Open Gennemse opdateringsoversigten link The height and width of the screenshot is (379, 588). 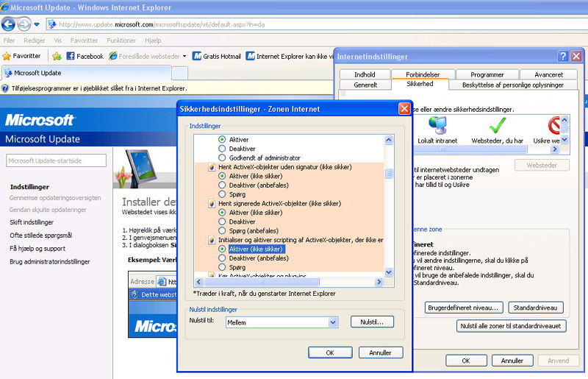(x=55, y=197)
